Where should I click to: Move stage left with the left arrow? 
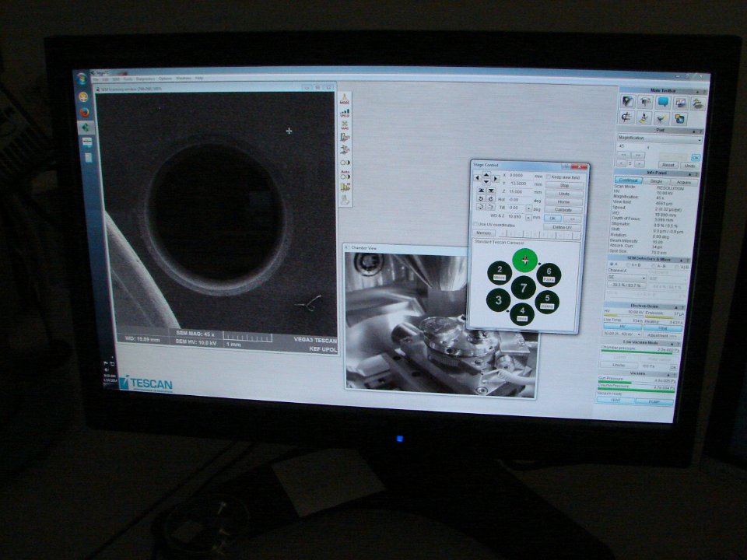pos(477,177)
